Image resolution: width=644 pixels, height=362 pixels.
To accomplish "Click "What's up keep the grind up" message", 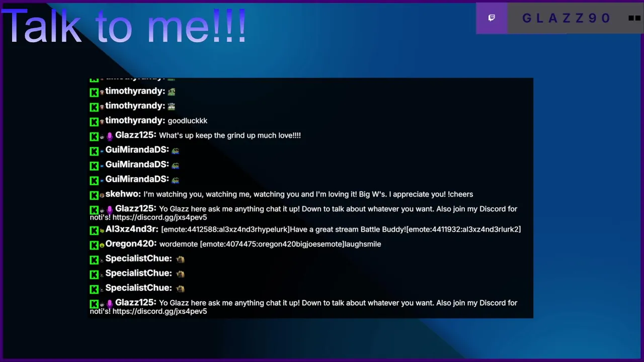I will 230,136.
